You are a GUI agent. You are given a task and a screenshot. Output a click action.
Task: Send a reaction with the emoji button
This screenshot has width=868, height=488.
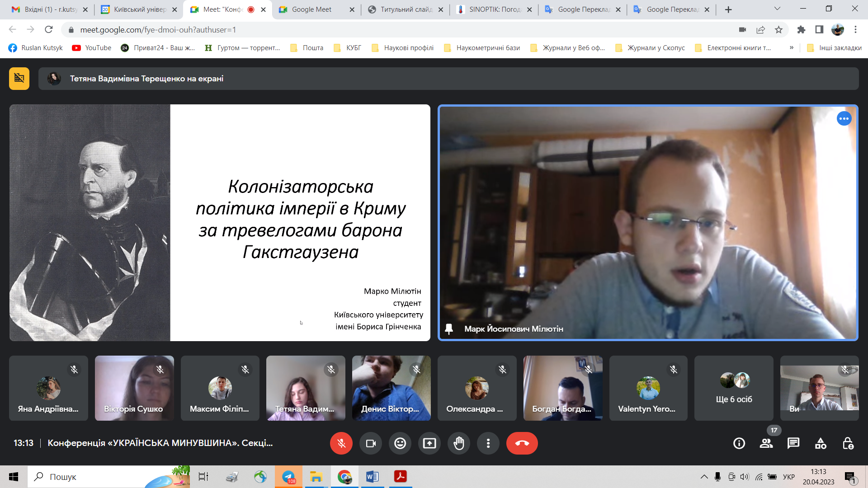click(400, 443)
